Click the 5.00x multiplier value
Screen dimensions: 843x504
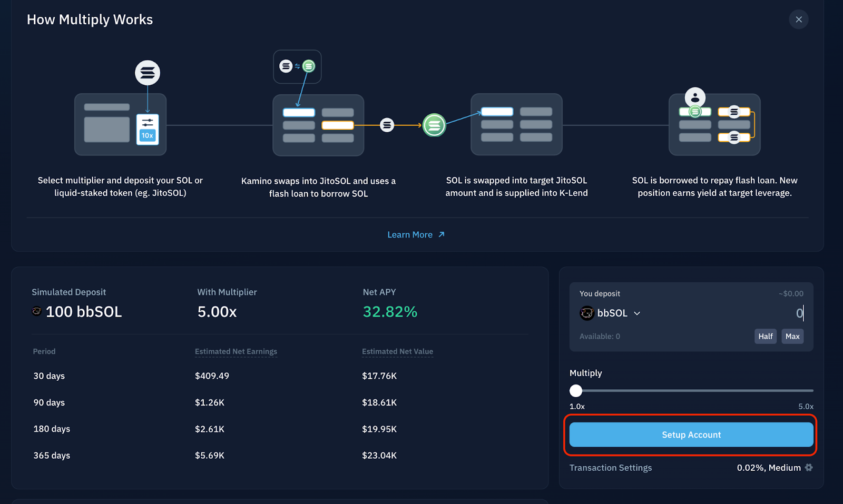217,312
